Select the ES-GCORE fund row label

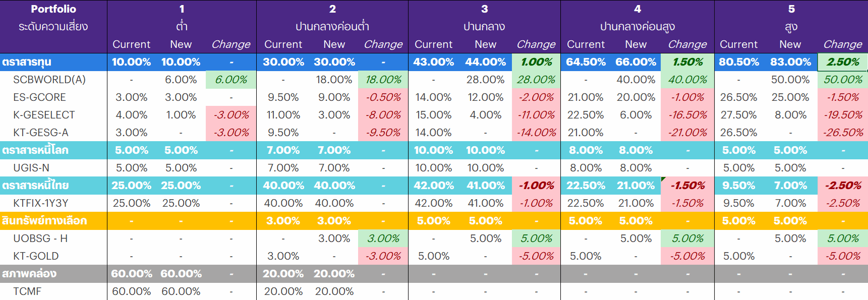coord(39,97)
